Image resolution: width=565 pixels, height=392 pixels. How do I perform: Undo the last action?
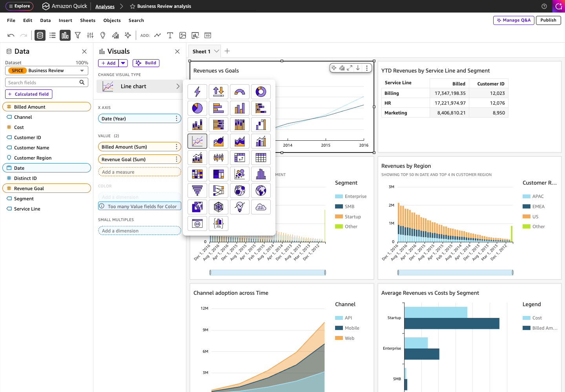pos(11,35)
